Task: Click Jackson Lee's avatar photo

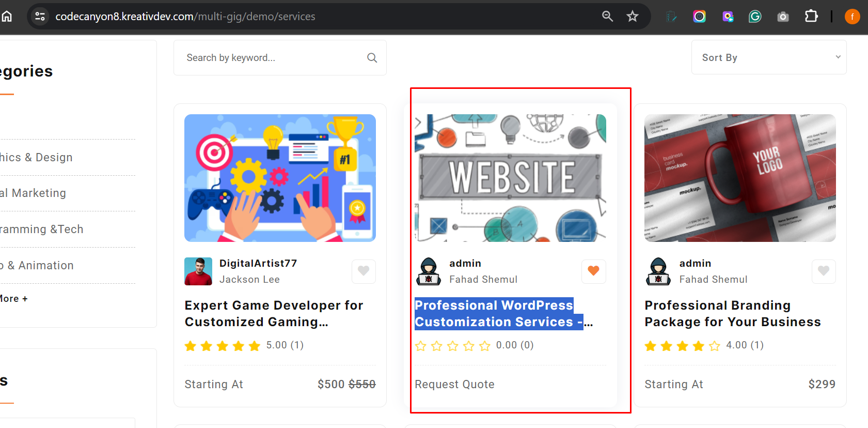Action: tap(198, 271)
